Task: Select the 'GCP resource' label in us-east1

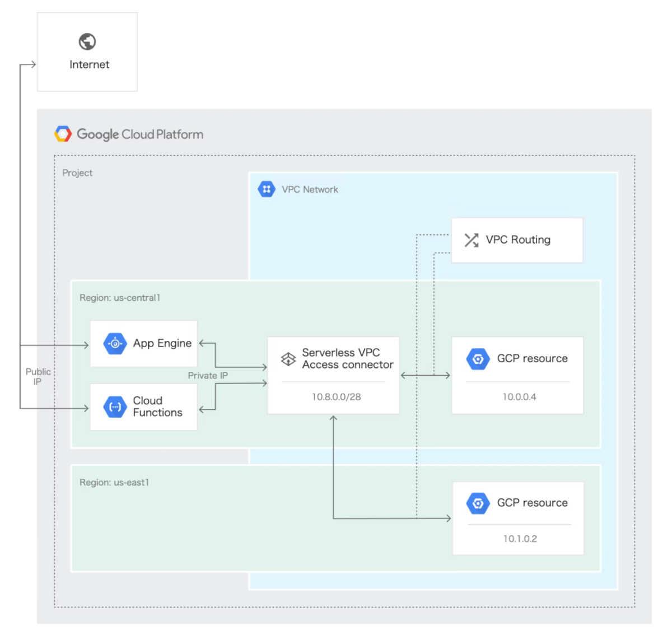Action: [533, 503]
